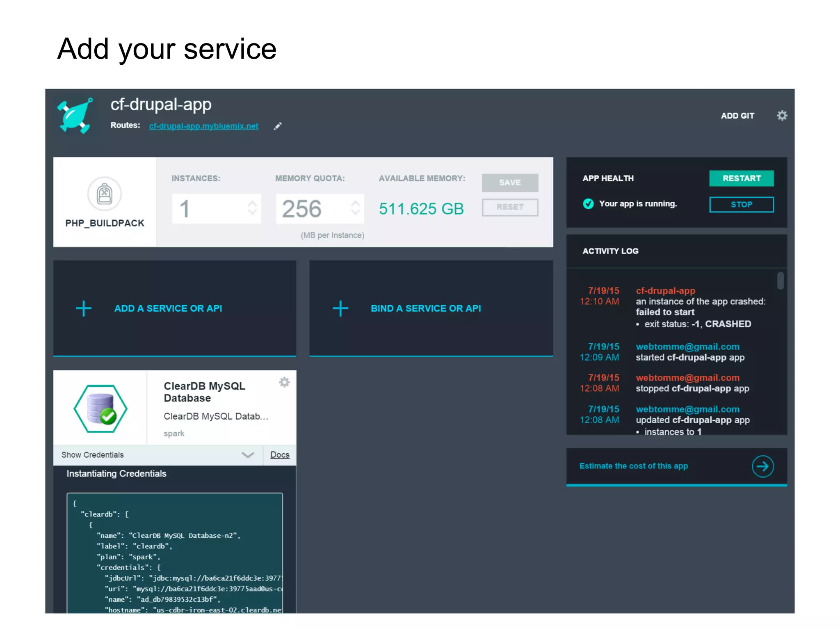The image size is (840, 630).
Task: Click the Instantiating Credentials heading
Action: (x=116, y=474)
